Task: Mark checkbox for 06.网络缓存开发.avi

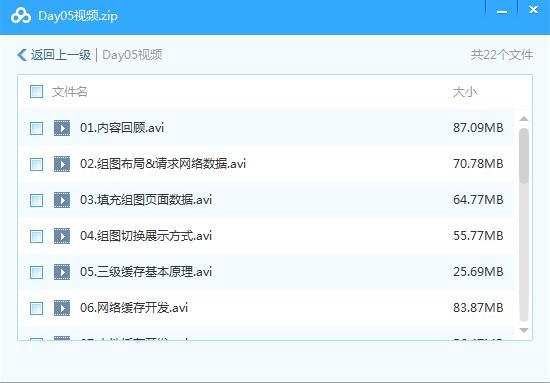Action: pos(36,308)
